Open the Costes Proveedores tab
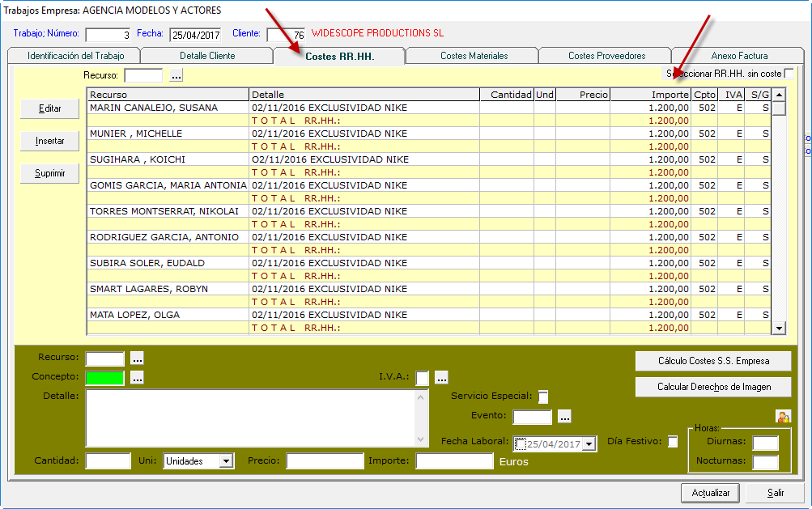The image size is (812, 509). click(x=606, y=56)
